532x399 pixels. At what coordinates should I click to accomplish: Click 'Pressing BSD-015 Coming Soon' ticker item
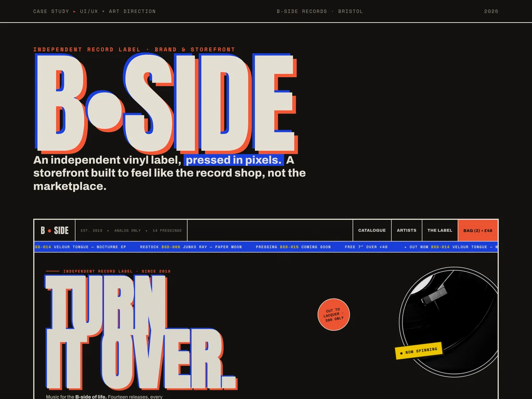[x=293, y=247]
